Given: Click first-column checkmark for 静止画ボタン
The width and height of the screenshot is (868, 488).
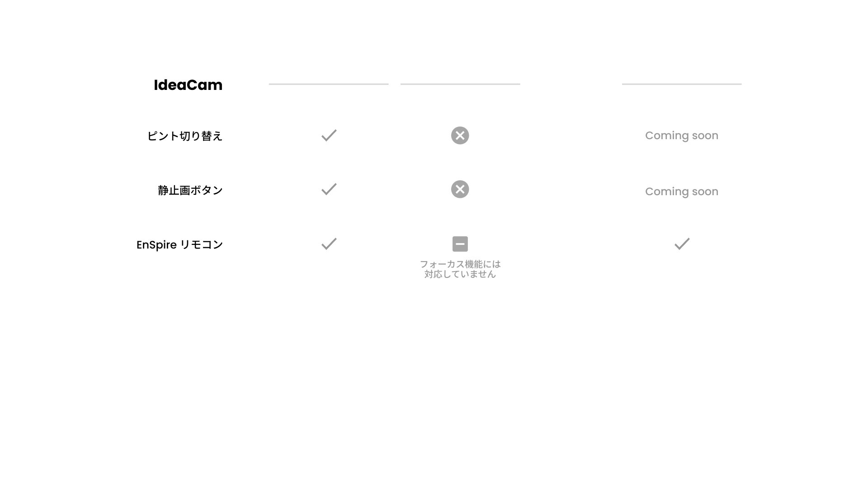Looking at the screenshot, I should pos(329,189).
